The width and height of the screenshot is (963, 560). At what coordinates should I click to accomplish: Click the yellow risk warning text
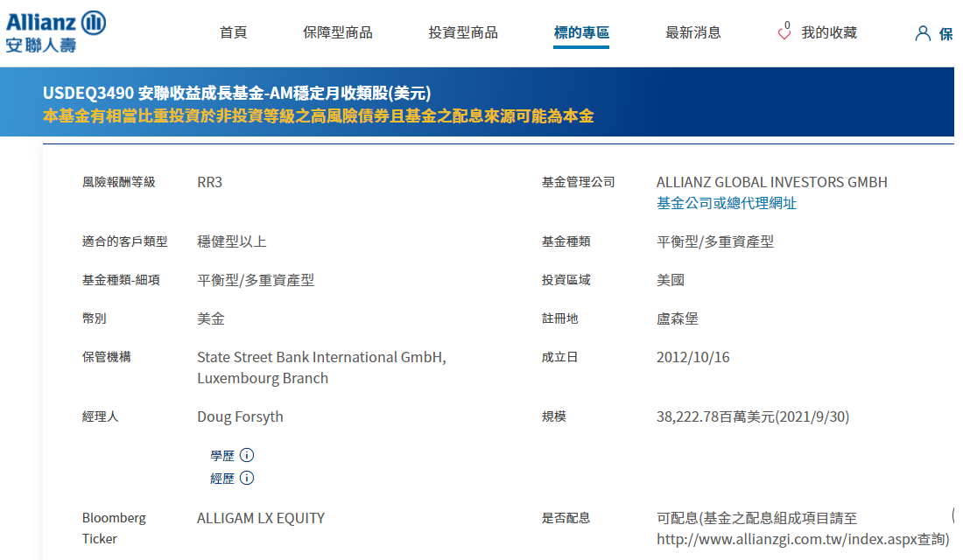pyautogui.click(x=318, y=116)
